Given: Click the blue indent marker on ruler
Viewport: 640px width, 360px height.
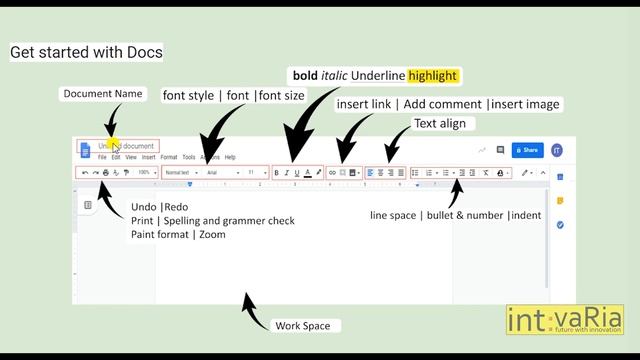Looking at the screenshot, I should (x=190, y=184).
